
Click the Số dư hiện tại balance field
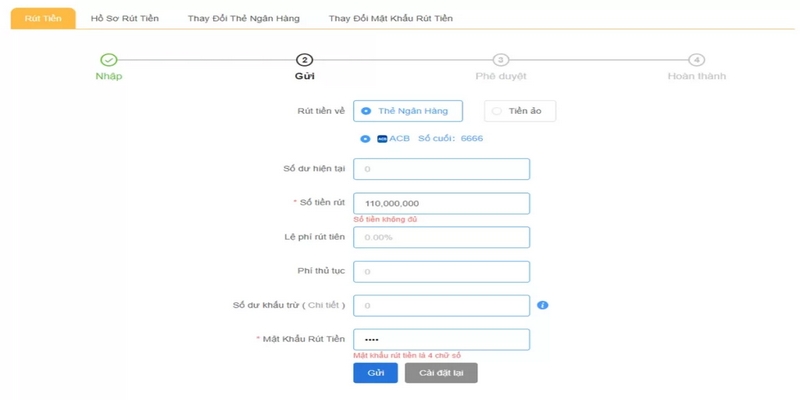(x=441, y=169)
